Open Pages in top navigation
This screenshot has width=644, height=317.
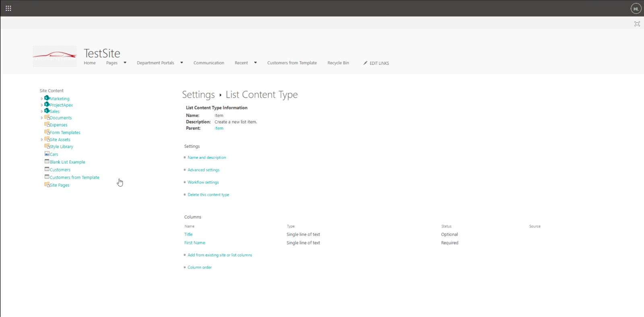pos(112,63)
